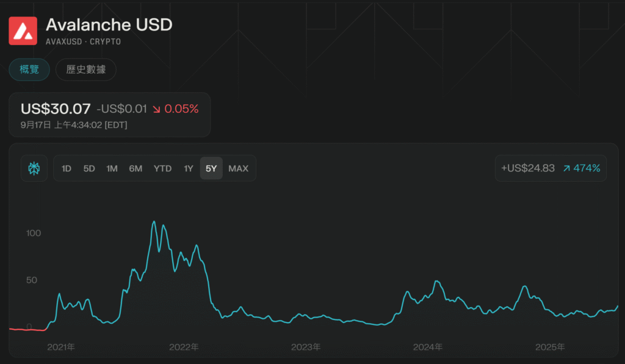Click the AVAXUSD · CRYPTO subtitle

click(x=83, y=41)
